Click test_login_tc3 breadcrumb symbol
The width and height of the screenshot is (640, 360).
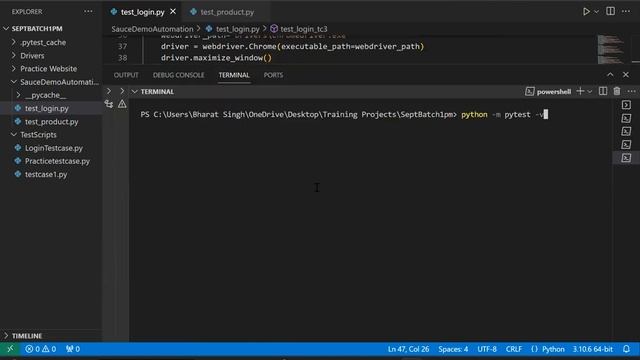(304, 29)
